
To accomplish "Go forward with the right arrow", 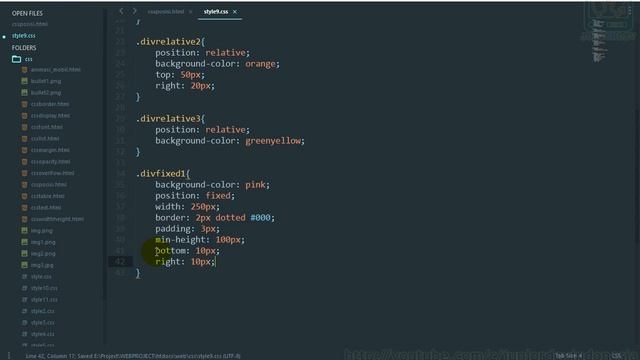I will pyautogui.click(x=135, y=11).
